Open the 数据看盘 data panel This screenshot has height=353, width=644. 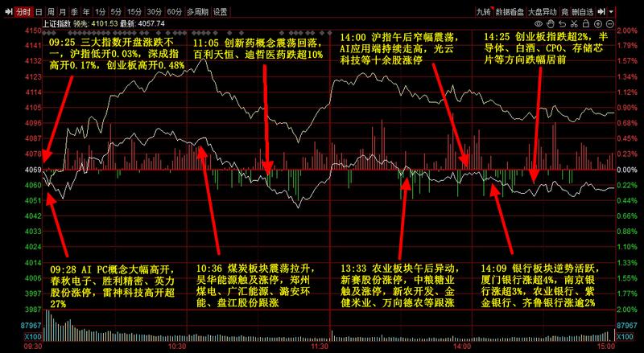point(510,12)
